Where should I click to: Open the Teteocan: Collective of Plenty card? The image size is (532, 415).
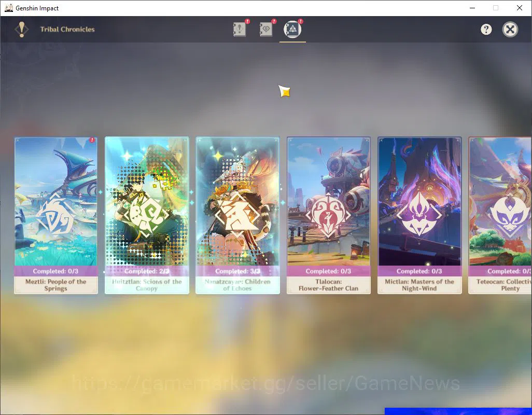tap(500, 215)
